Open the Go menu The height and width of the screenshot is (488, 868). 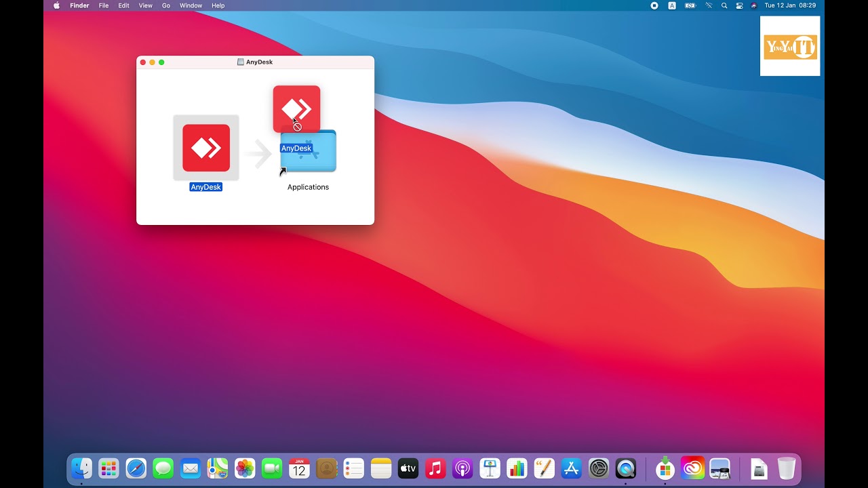pos(166,5)
